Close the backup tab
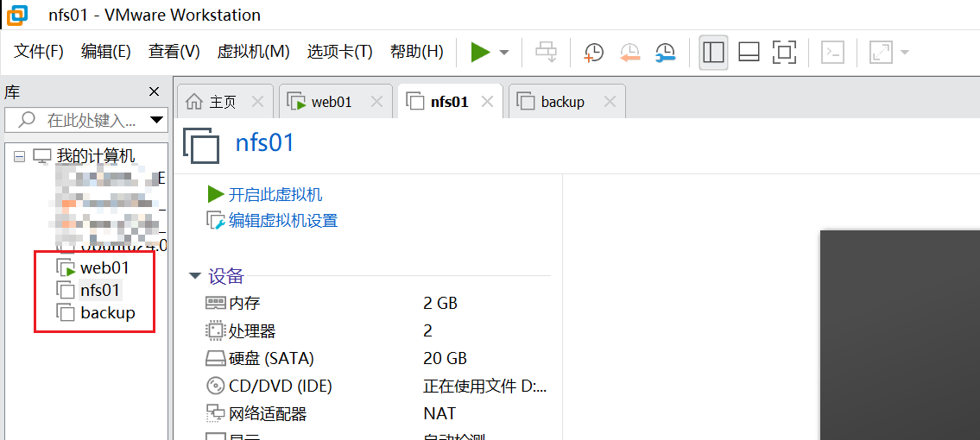The height and width of the screenshot is (440, 980). point(610,102)
